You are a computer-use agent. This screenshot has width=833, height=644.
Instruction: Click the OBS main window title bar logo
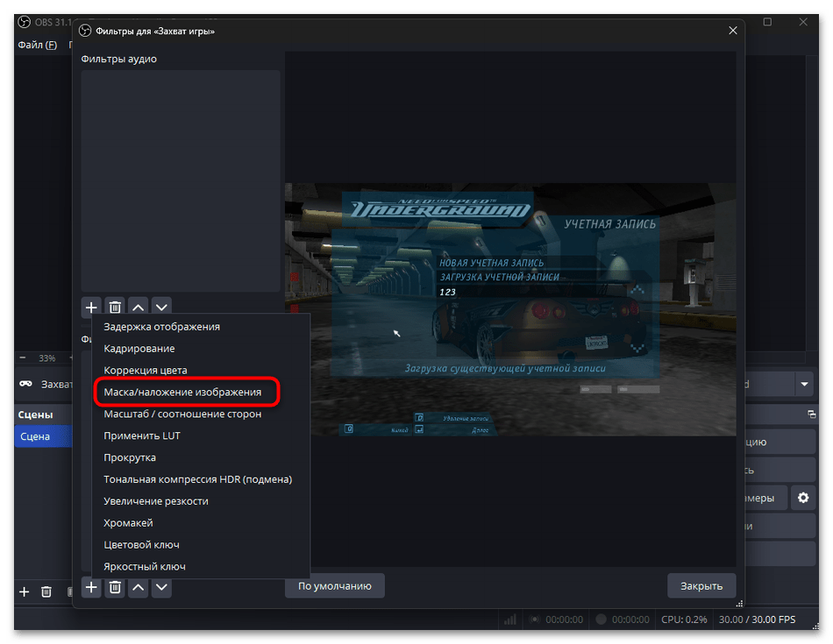pyautogui.click(x=24, y=22)
